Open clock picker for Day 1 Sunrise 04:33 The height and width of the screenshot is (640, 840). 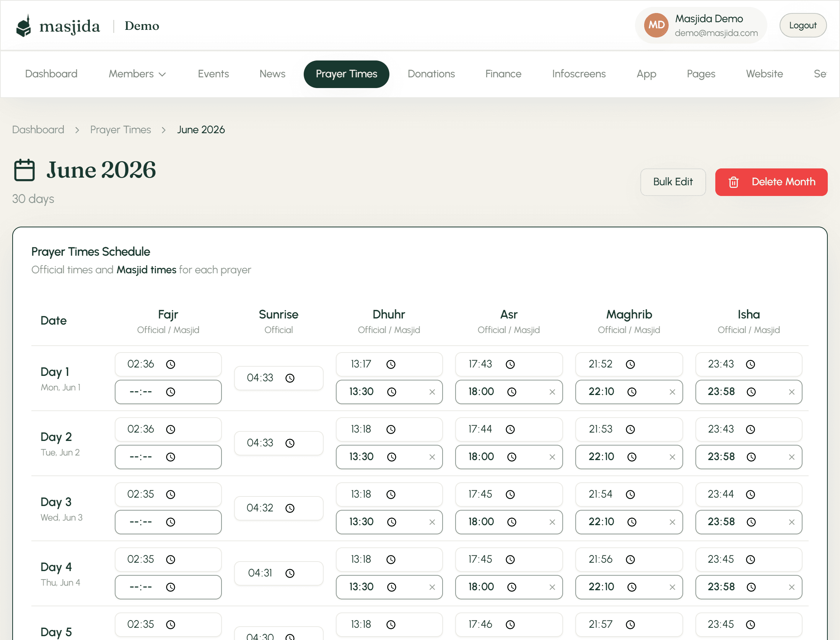(x=290, y=378)
